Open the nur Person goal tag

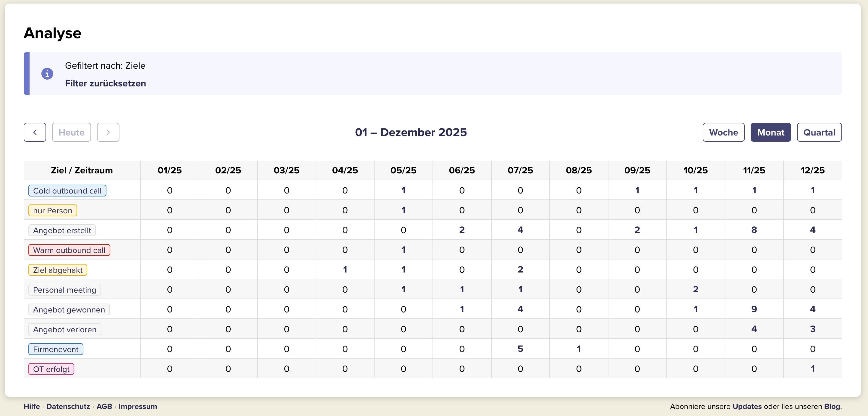[53, 210]
